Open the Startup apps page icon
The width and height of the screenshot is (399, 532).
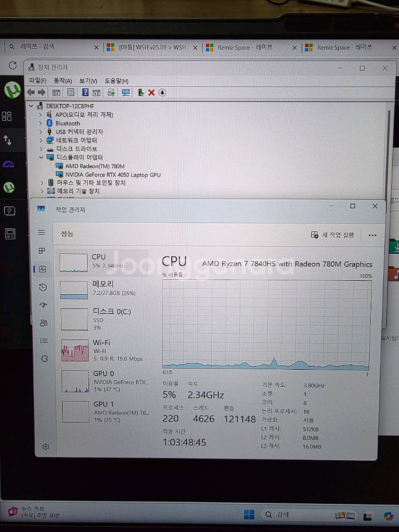click(43, 305)
